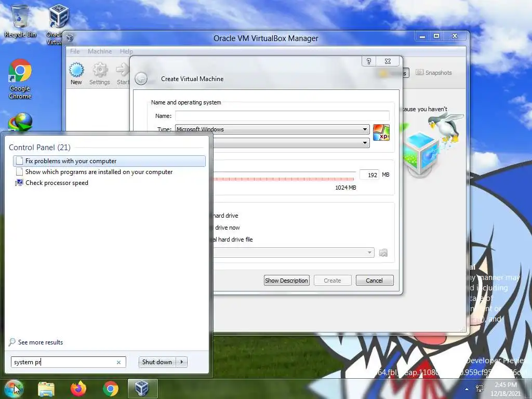The image size is (532, 399).
Task: Click the Show Description button
Action: (287, 281)
